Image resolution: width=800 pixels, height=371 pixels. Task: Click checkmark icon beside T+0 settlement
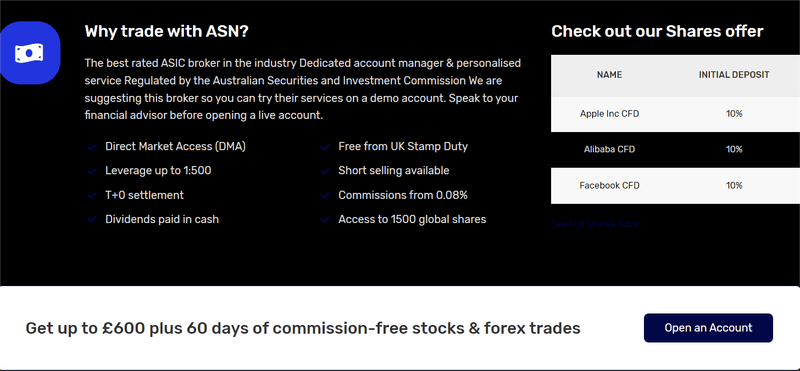(92, 195)
